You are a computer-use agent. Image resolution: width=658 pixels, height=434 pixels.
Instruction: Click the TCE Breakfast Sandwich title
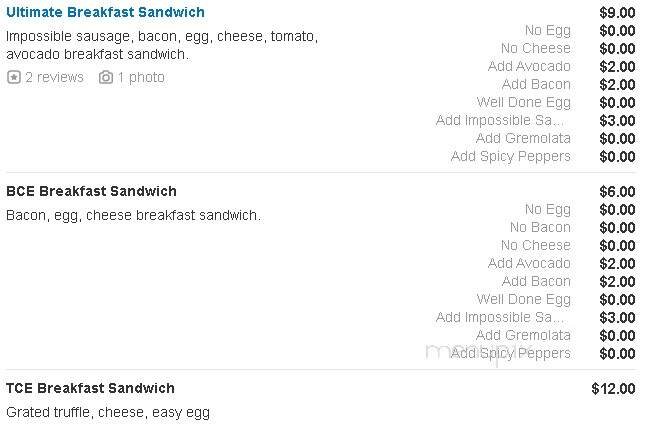click(90, 388)
